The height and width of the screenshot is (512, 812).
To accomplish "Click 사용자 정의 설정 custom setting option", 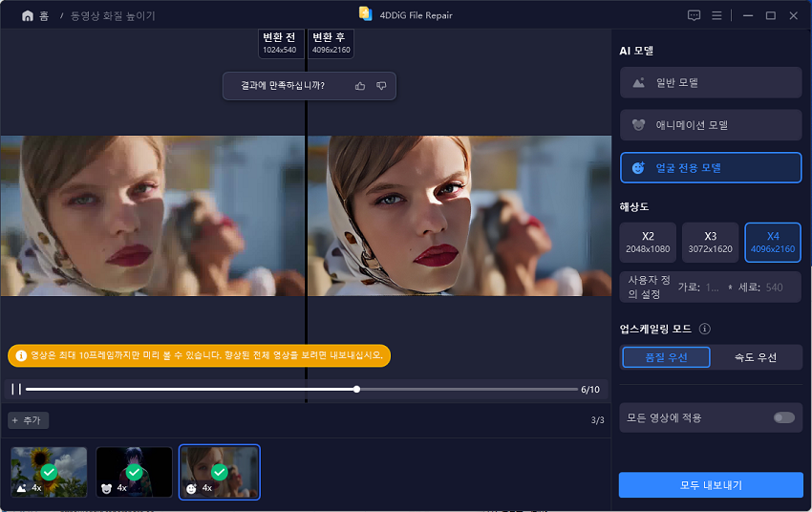I will (x=649, y=287).
